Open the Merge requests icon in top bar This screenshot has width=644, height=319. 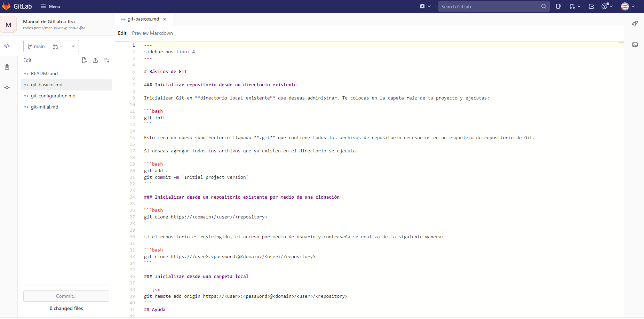click(572, 6)
